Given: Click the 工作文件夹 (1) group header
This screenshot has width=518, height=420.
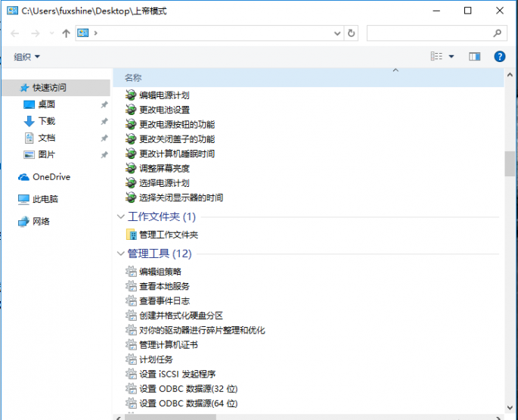Looking at the screenshot, I should coord(162,217).
